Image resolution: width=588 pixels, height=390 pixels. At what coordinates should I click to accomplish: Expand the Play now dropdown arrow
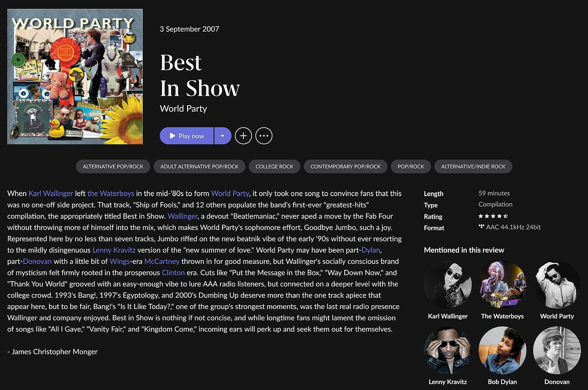(x=223, y=136)
